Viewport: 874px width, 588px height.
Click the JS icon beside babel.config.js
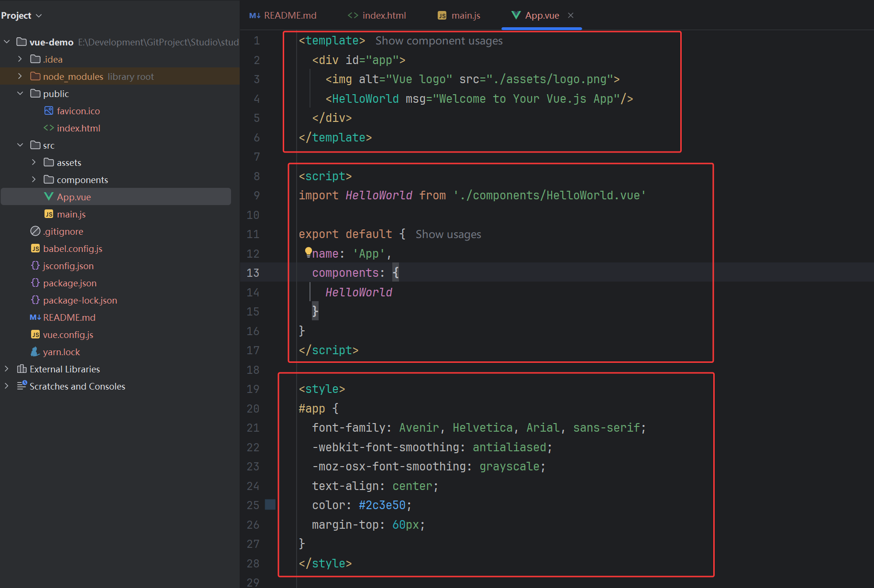35,248
